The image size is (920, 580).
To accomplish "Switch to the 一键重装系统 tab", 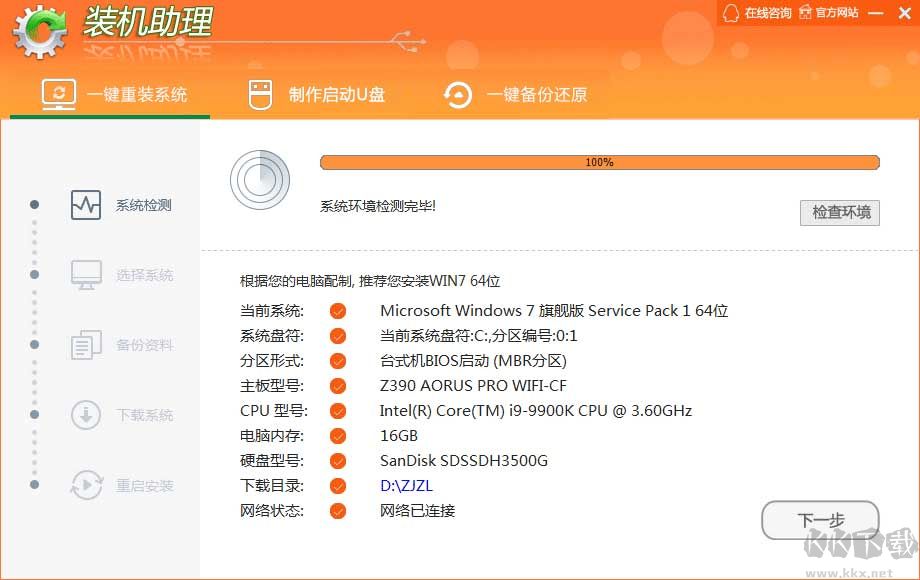I will click(108, 94).
